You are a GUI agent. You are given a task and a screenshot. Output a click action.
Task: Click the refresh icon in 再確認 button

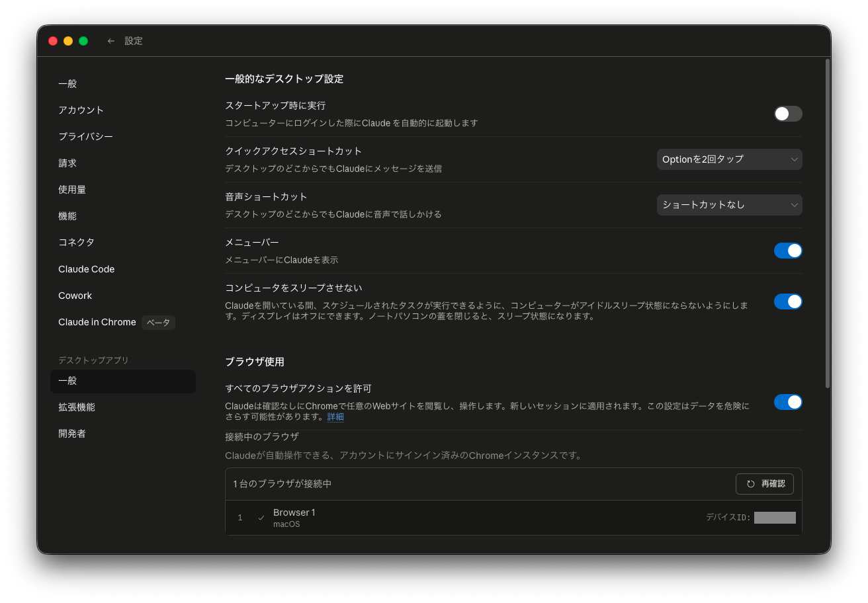tap(751, 484)
